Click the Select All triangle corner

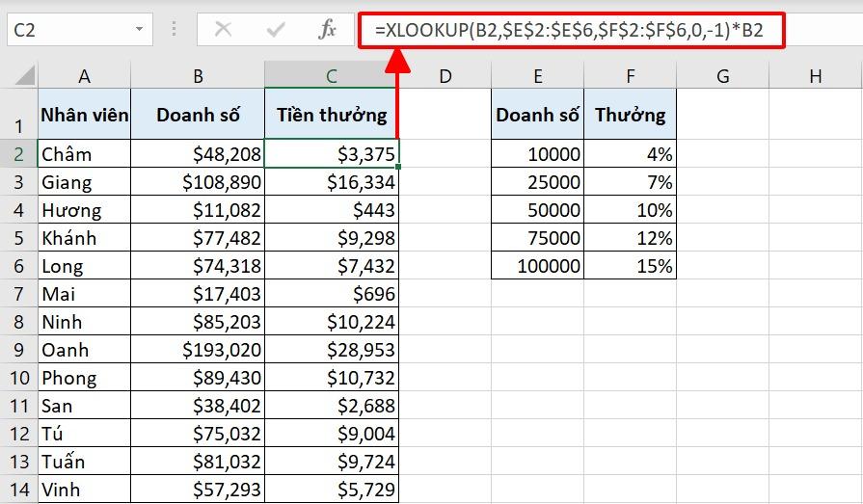[x=25, y=75]
